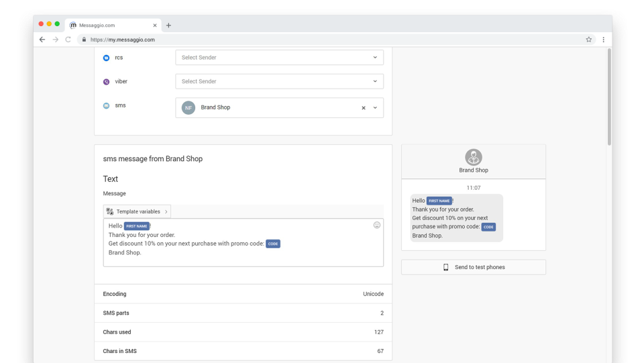
Task: Expand the sms Brand Shop sender dropdown arrow
Action: (x=375, y=107)
